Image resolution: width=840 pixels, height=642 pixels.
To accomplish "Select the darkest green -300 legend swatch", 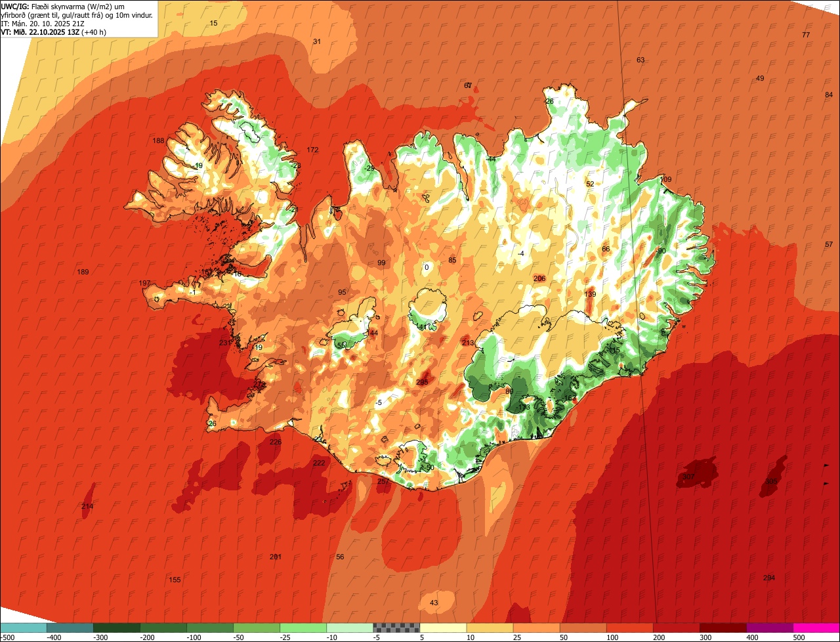I will pyautogui.click(x=117, y=628).
